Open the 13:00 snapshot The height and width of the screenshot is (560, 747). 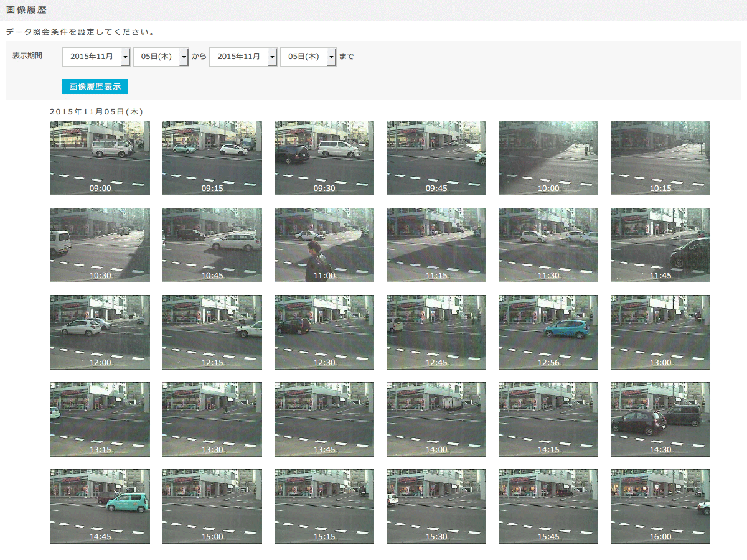660,332
